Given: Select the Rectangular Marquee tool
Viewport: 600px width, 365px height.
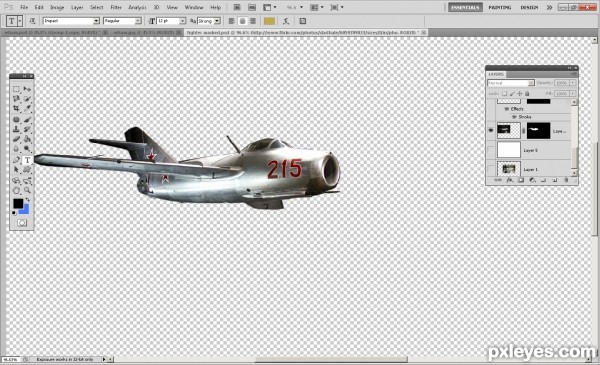Looking at the screenshot, I should click(16, 89).
